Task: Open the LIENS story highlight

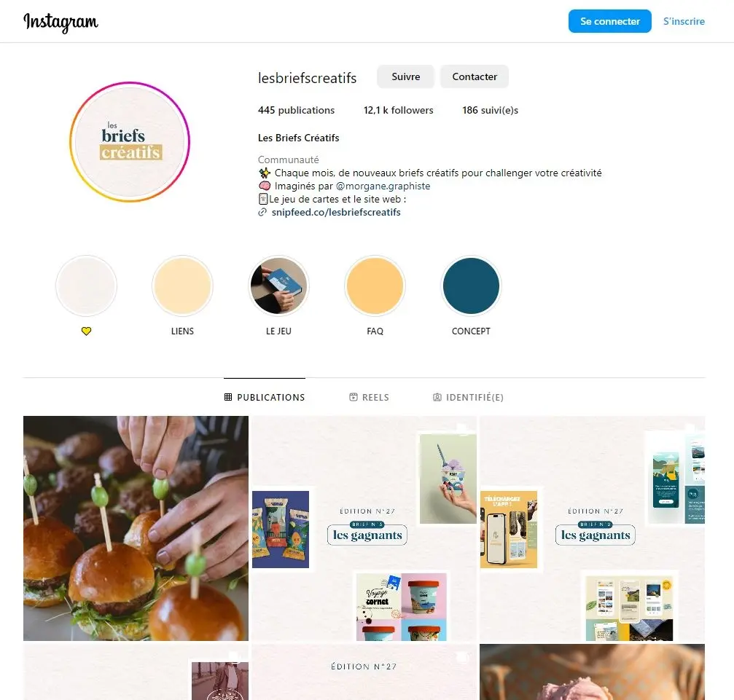Action: pyautogui.click(x=182, y=286)
